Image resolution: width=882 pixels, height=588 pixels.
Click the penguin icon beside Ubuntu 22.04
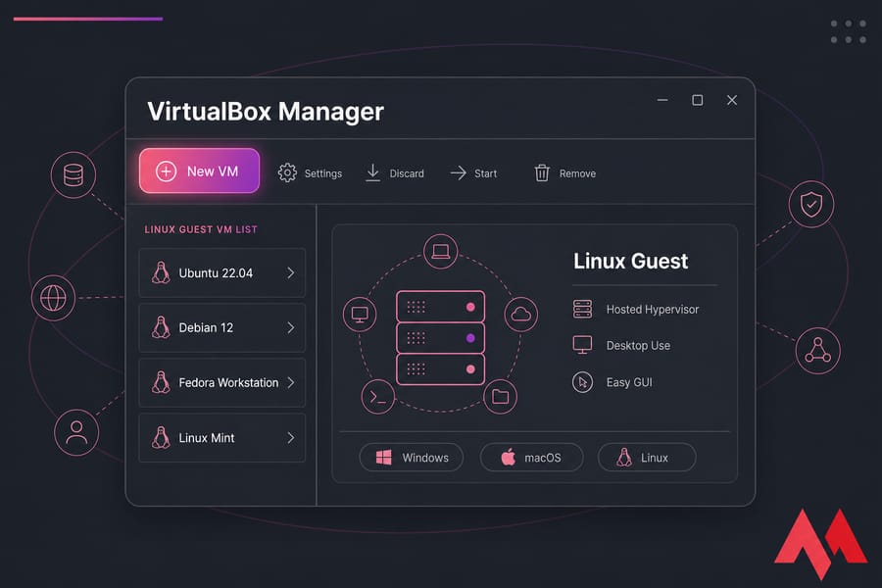[x=161, y=272]
